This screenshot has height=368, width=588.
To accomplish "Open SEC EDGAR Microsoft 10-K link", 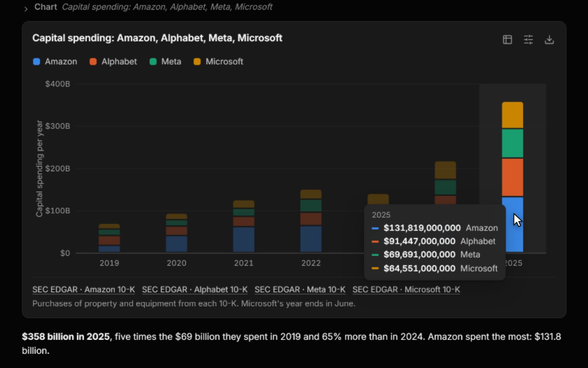I will [406, 290].
